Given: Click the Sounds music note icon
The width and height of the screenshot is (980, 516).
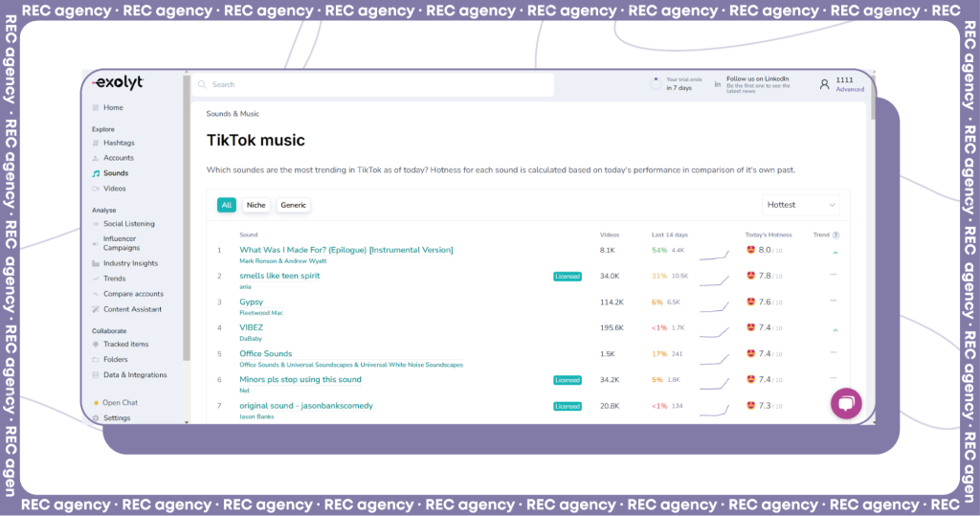Looking at the screenshot, I should 96,173.
